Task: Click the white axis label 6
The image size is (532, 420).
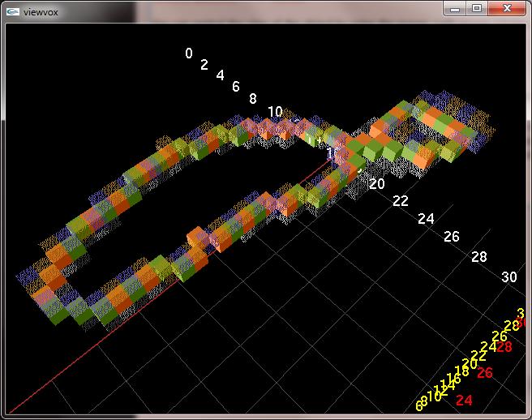Action: [x=236, y=87]
